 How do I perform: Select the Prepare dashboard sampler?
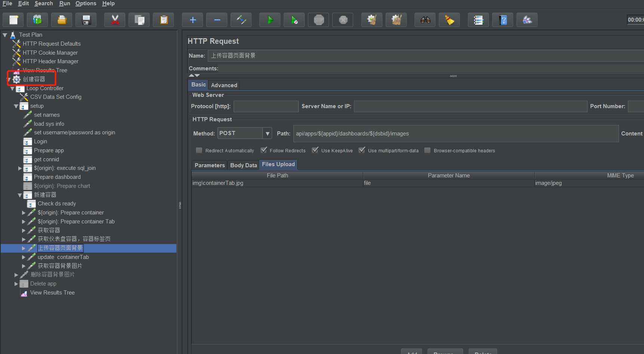click(52, 177)
